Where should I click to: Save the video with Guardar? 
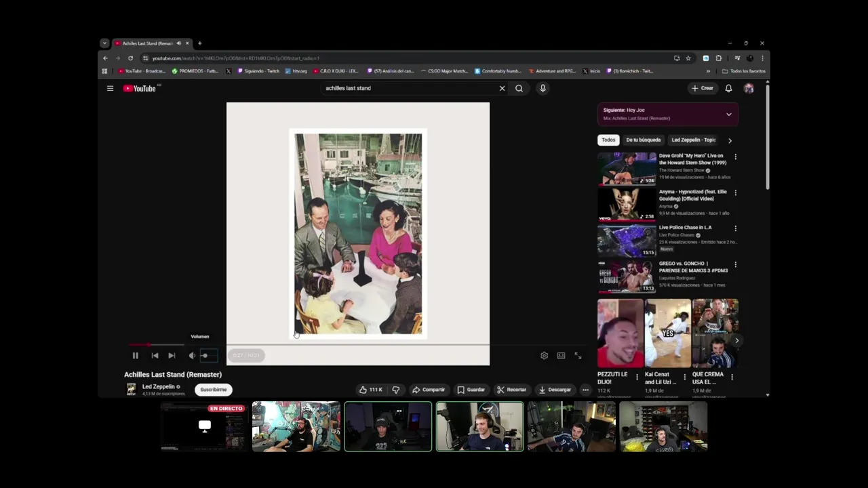click(x=471, y=390)
